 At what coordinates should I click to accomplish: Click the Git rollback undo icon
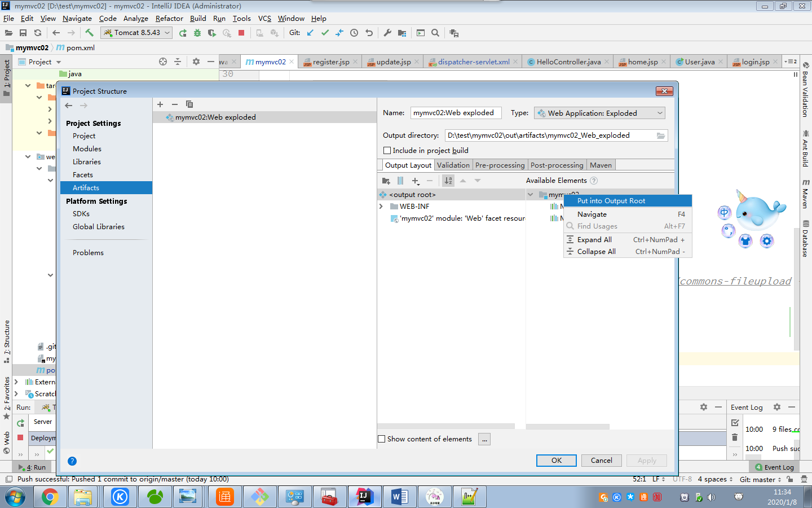point(369,33)
